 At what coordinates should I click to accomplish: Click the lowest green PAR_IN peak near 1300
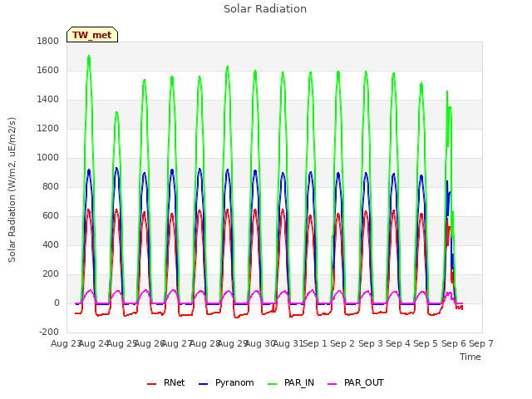(x=116, y=112)
